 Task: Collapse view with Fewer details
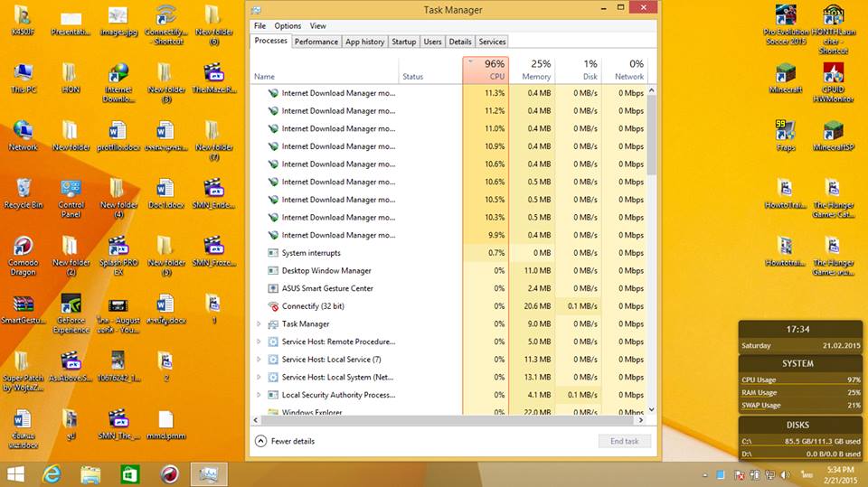[285, 441]
